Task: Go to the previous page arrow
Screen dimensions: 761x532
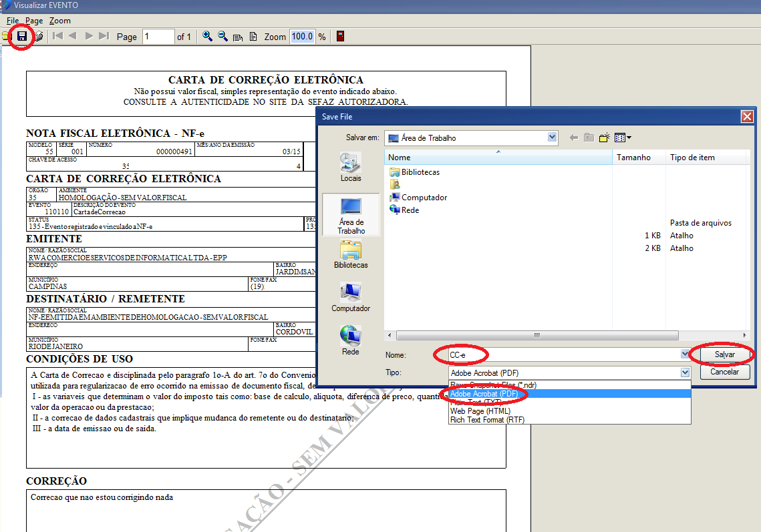Action: click(73, 36)
